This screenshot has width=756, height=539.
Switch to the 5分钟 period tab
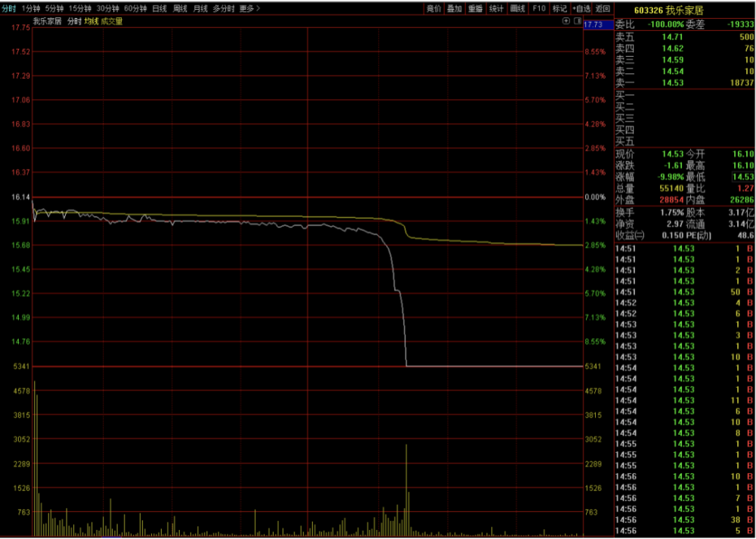click(x=54, y=8)
